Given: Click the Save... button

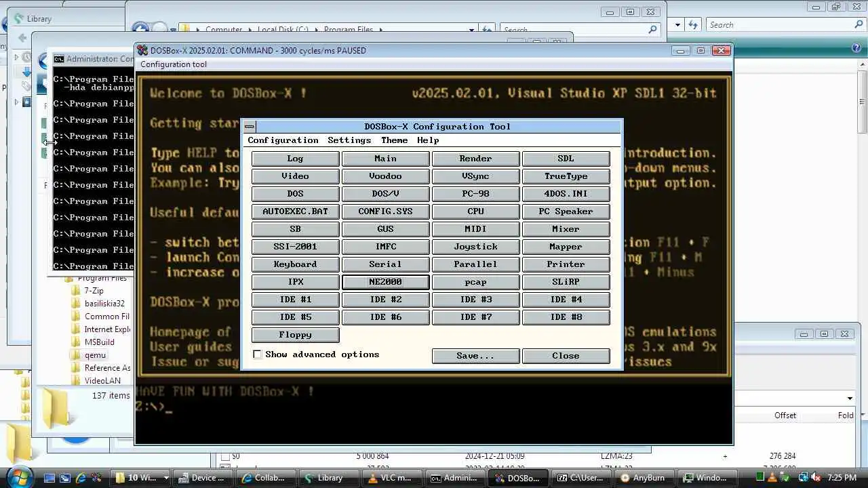Looking at the screenshot, I should [475, 356].
